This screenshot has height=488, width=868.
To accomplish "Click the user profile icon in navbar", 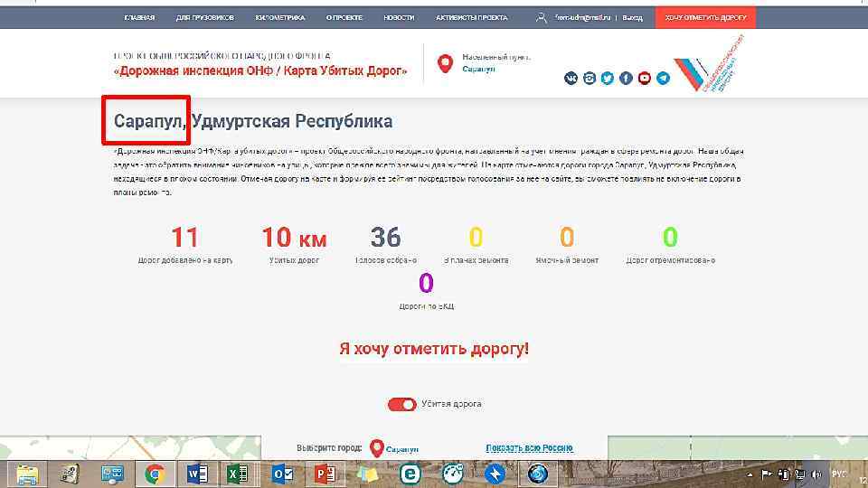I will pyautogui.click(x=541, y=18).
